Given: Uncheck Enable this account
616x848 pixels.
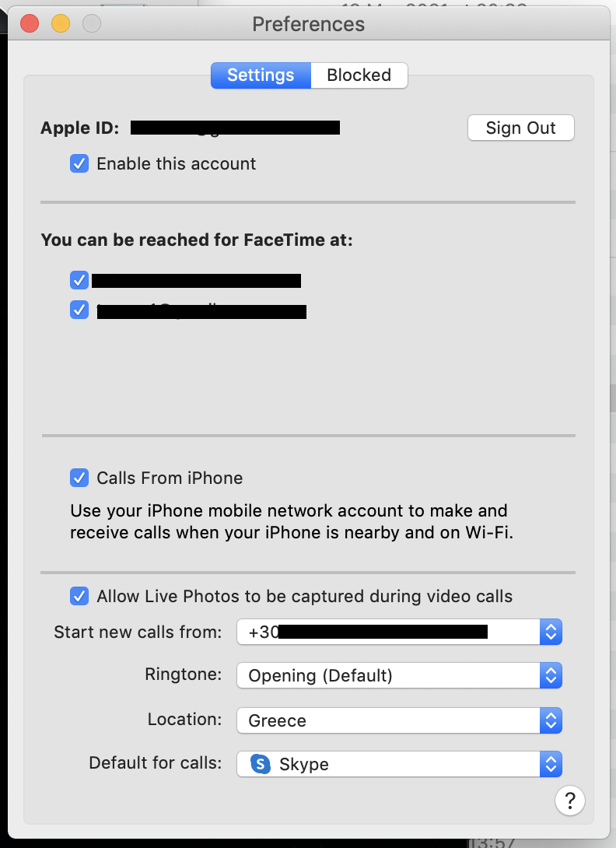Looking at the screenshot, I should 79,164.
